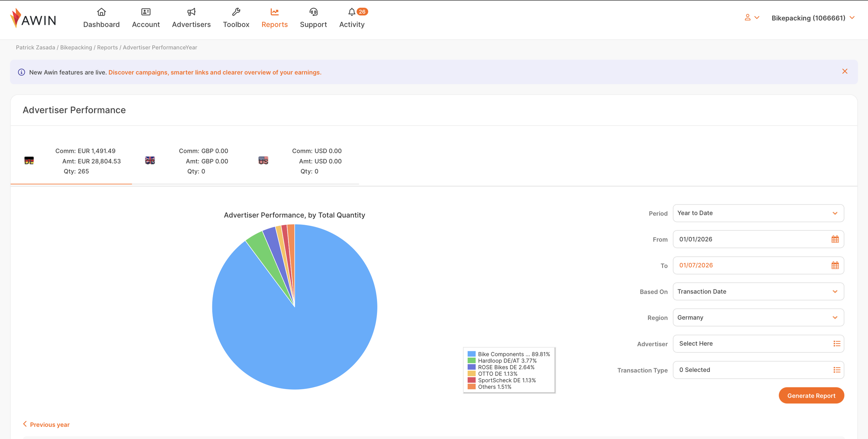Click the Patrick Zasada breadcrumb
Viewport: 868px width, 439px height.
(x=35, y=47)
